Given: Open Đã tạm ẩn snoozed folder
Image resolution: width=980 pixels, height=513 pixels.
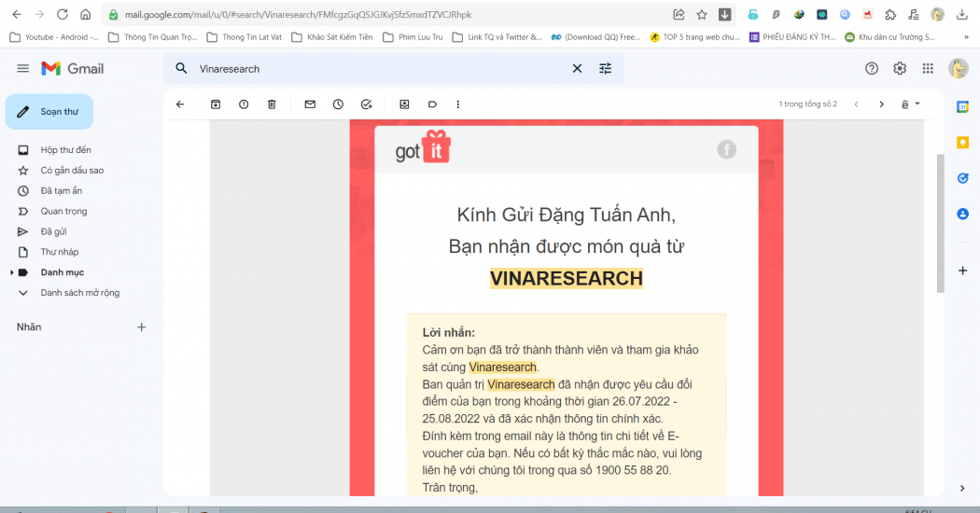Looking at the screenshot, I should (62, 190).
